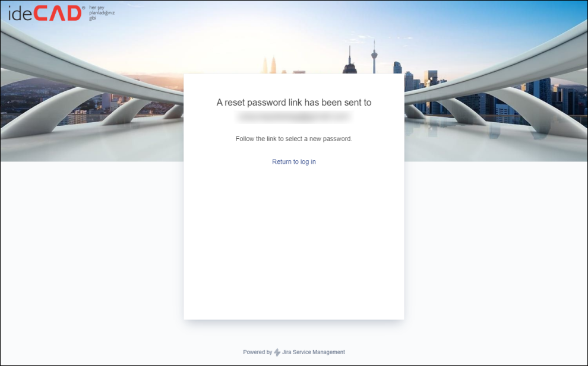
Task: Click the 'Jira Service Management' footer text
Action: (x=314, y=352)
